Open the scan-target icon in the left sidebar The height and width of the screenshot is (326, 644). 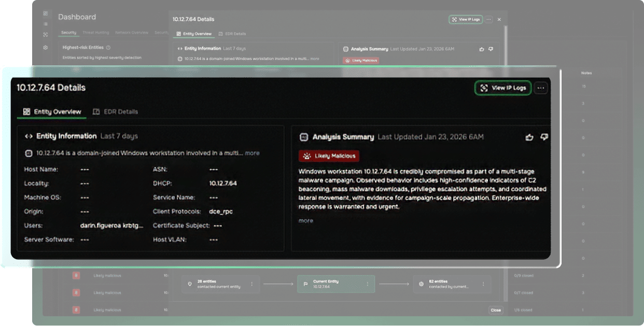46,35
